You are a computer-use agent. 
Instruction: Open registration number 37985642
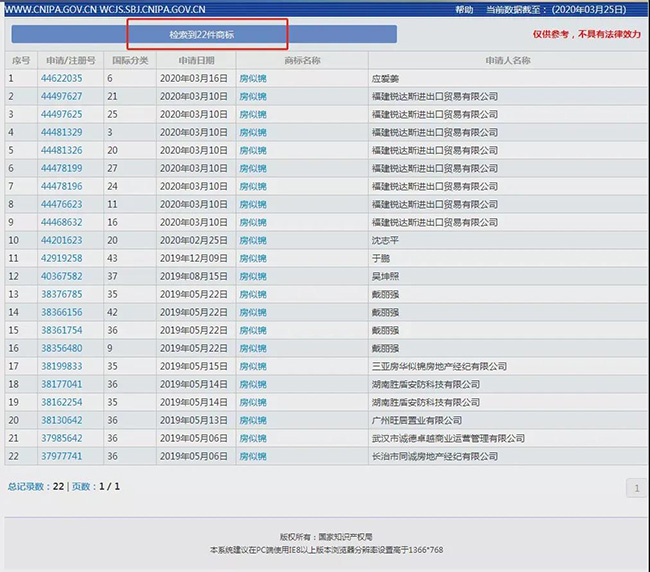click(61, 438)
